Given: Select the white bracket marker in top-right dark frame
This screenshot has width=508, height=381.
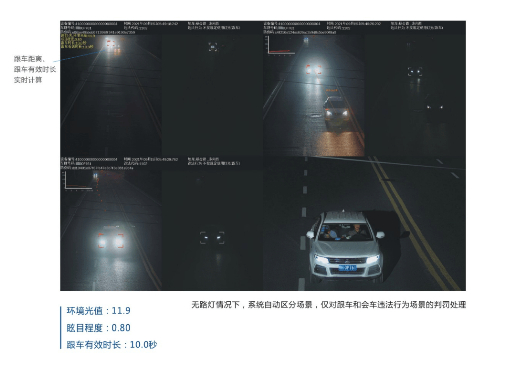Looking at the screenshot, I should [x=415, y=71].
